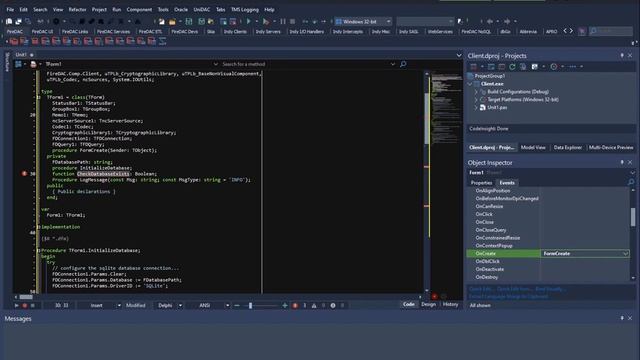This screenshot has width=640, height=360.
Task: Select the WebServices palette tab
Action: tap(440, 31)
